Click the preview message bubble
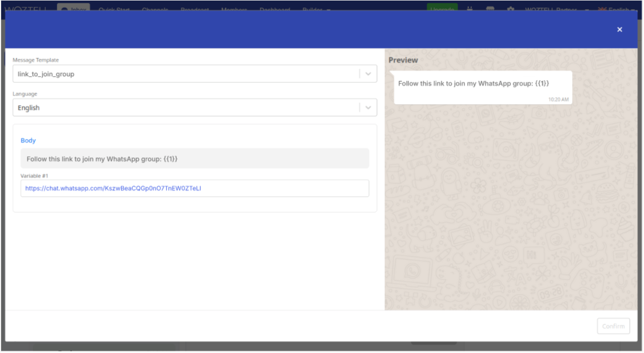Viewport: 644px width, 353px height. (482, 87)
